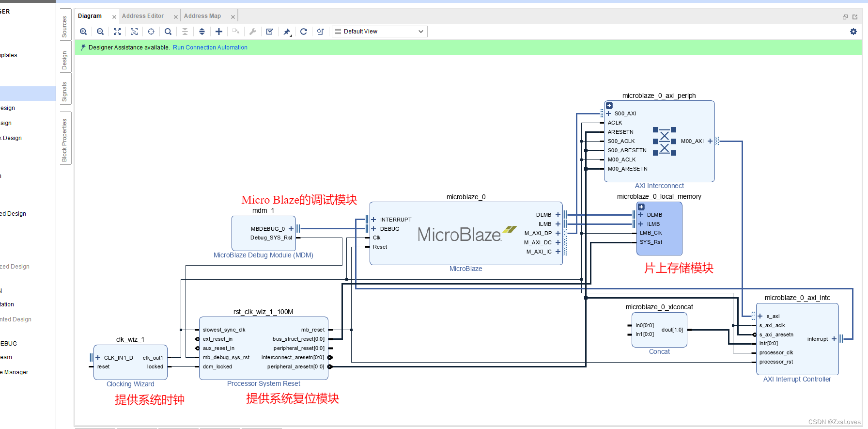
Task: Expand the microblaze_0_axi_periph block
Action: [609, 106]
